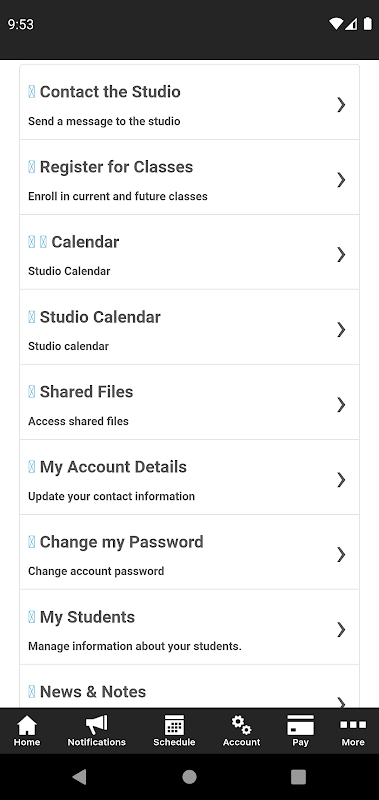Open Notifications megaphone icon
379x800 pixels.
(96, 724)
